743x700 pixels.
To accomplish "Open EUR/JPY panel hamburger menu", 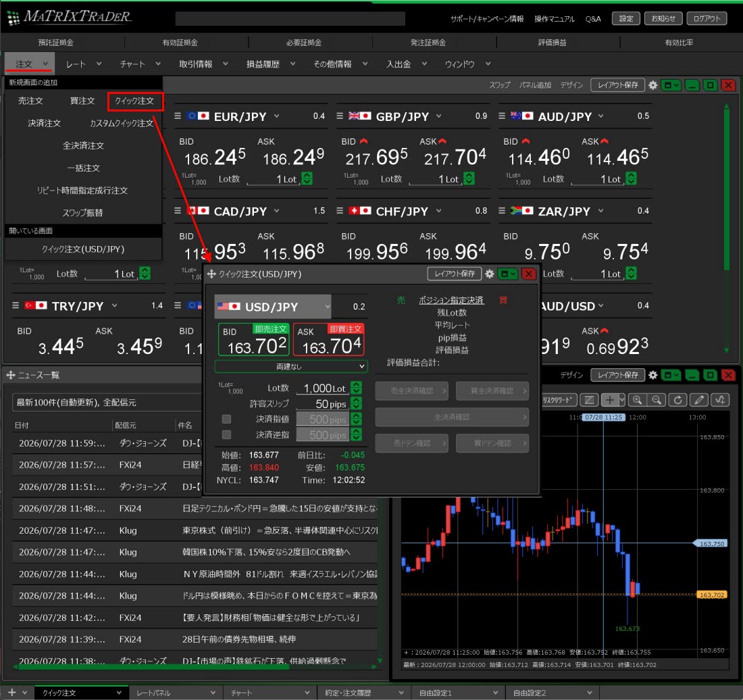I will tap(178, 116).
